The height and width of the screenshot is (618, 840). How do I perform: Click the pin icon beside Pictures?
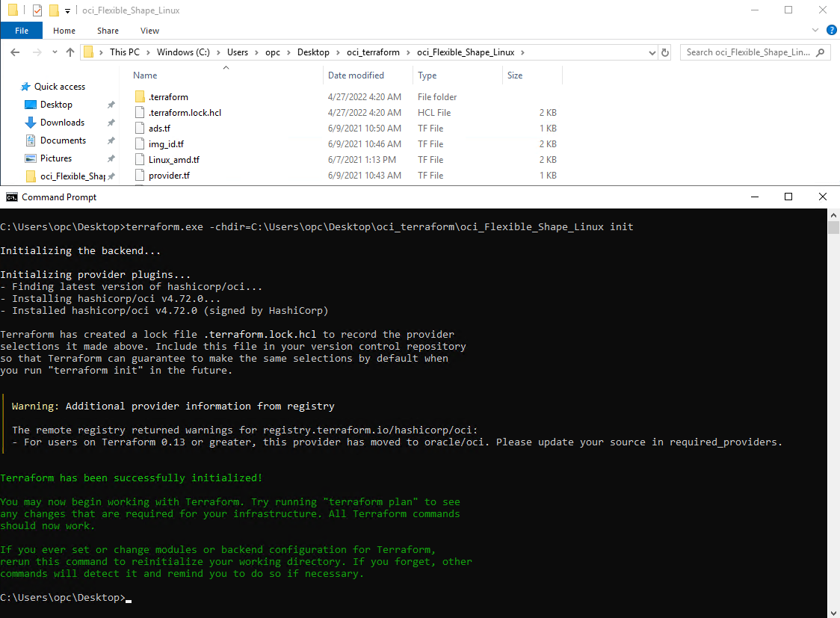(x=111, y=158)
